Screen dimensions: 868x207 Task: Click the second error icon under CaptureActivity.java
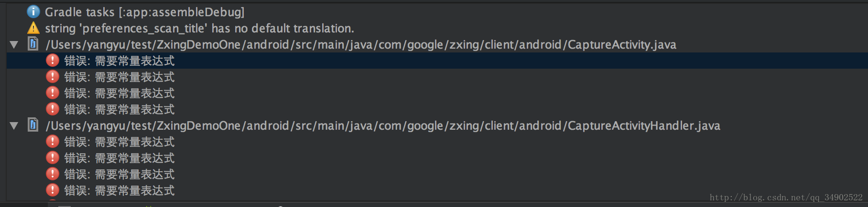(x=52, y=77)
